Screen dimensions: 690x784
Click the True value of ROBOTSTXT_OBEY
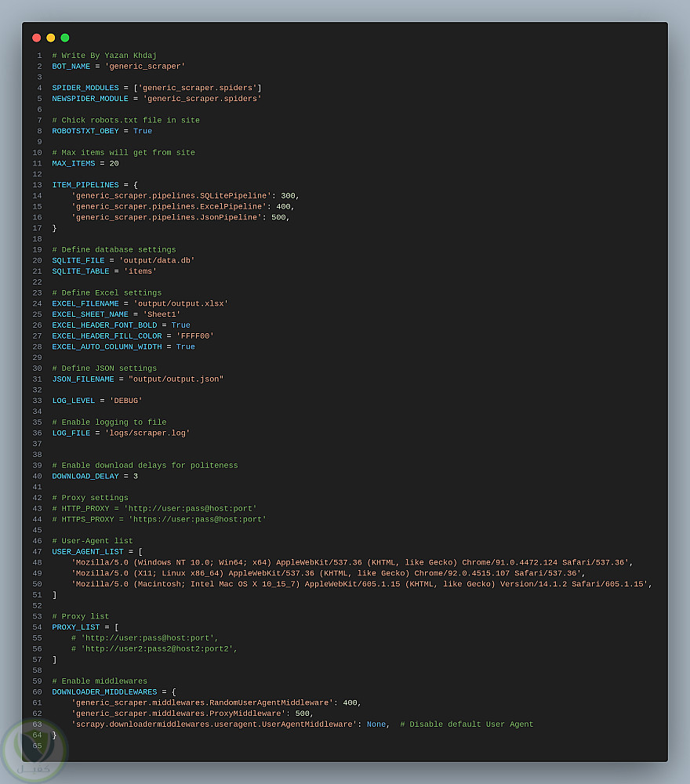[x=143, y=131]
